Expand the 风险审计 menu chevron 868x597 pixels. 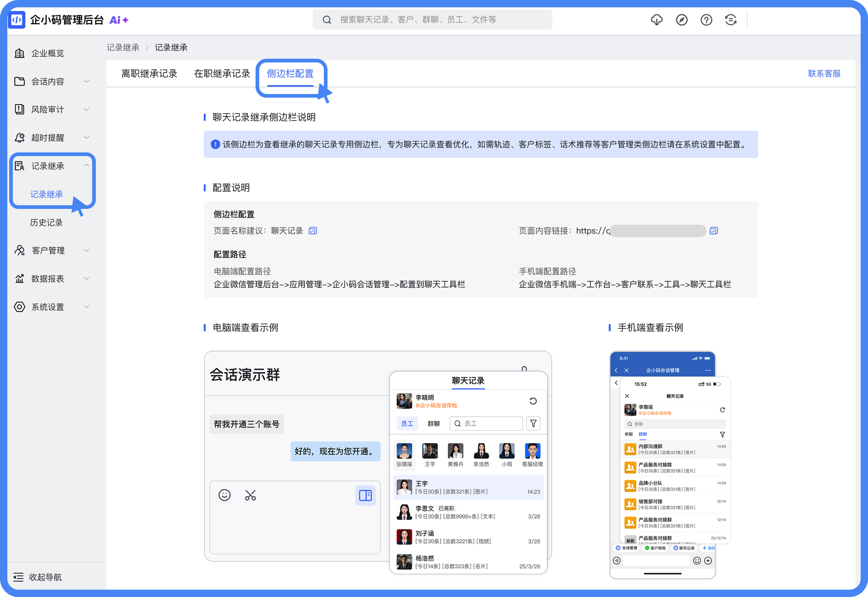click(x=86, y=109)
